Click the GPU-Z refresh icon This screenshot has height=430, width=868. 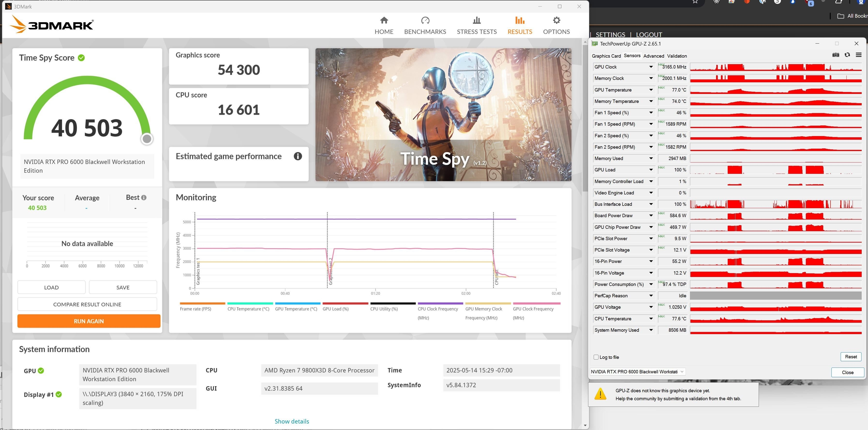coord(847,55)
